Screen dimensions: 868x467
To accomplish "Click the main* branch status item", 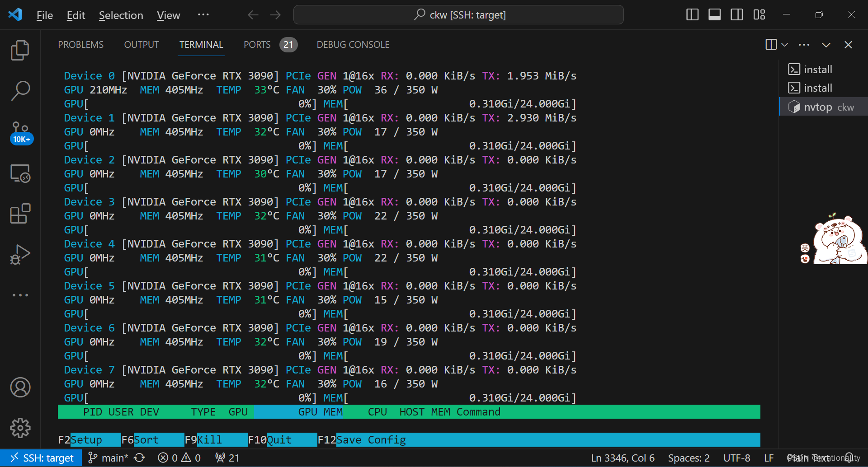I will coord(108,458).
